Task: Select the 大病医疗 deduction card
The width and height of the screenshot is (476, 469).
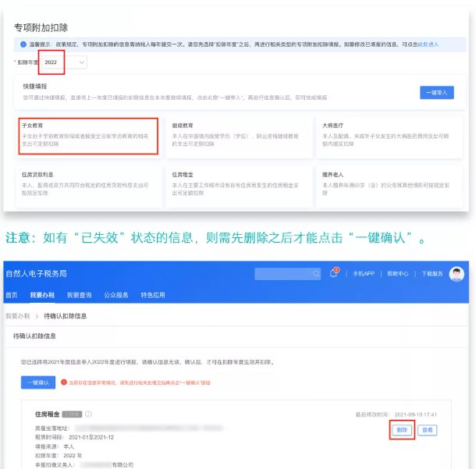Action: coord(389,137)
